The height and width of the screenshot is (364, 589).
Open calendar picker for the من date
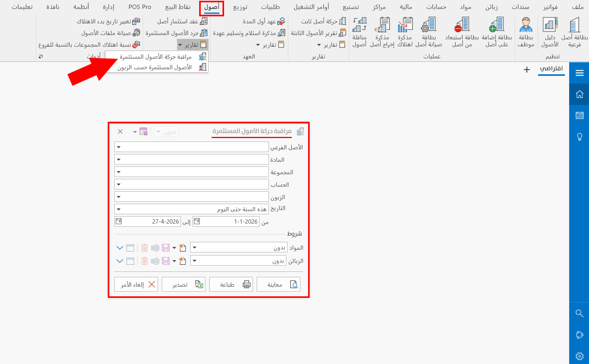point(197,221)
